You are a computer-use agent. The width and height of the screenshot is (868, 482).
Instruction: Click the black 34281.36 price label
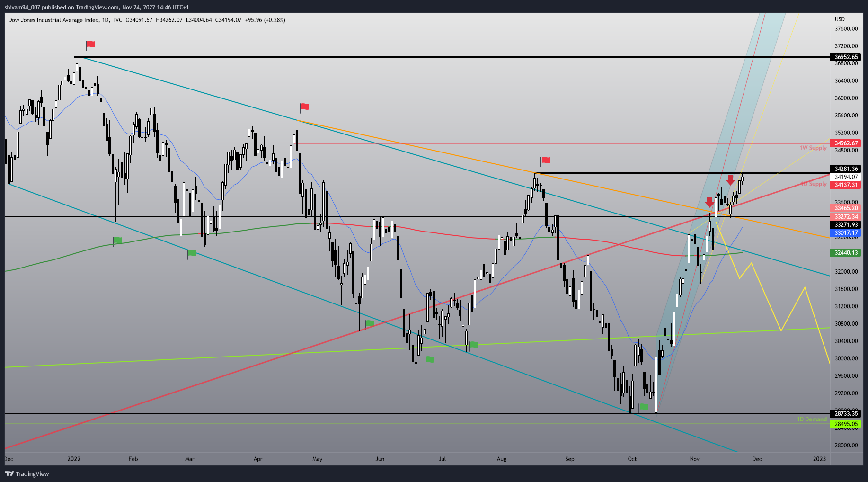pos(846,169)
